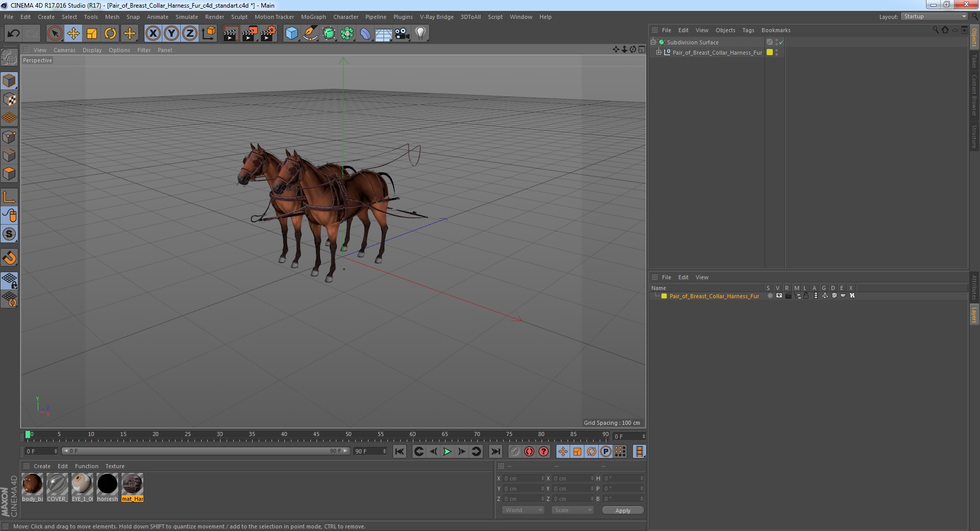Click yellow swatch in Layer Manager
980x531 pixels.
[x=664, y=296]
